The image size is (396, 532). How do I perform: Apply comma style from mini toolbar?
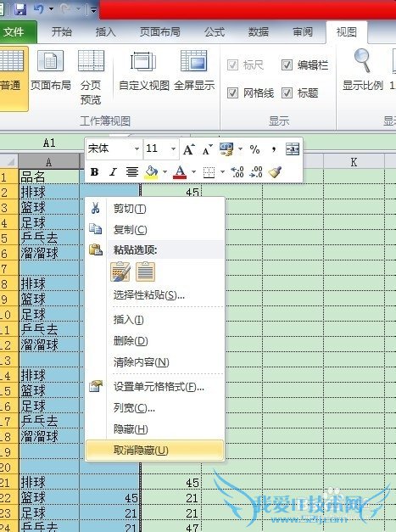(273, 149)
